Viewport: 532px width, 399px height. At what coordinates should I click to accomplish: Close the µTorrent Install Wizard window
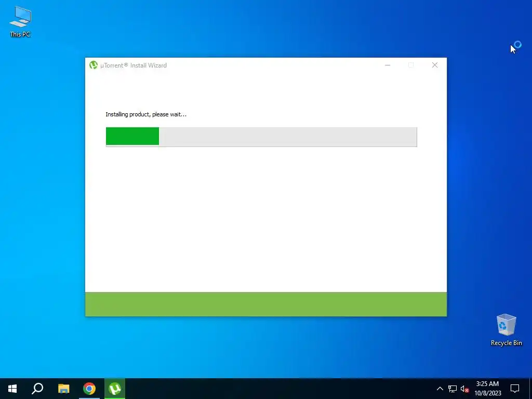[435, 65]
